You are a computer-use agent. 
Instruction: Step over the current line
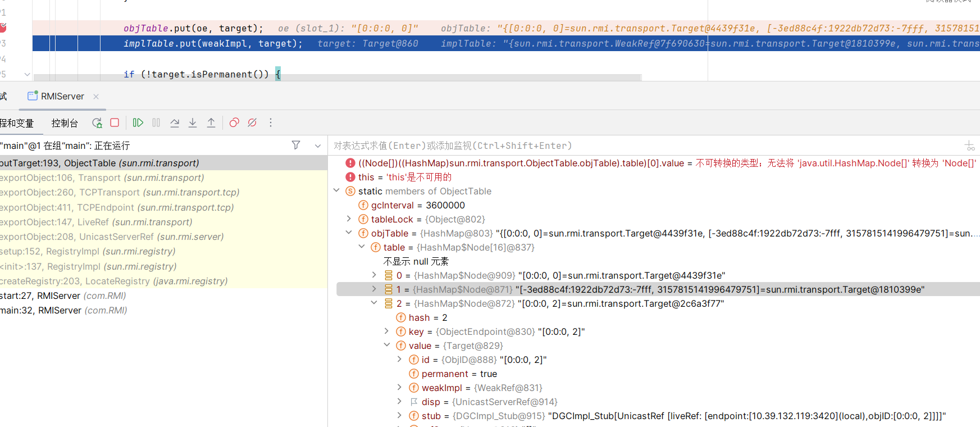coord(175,122)
